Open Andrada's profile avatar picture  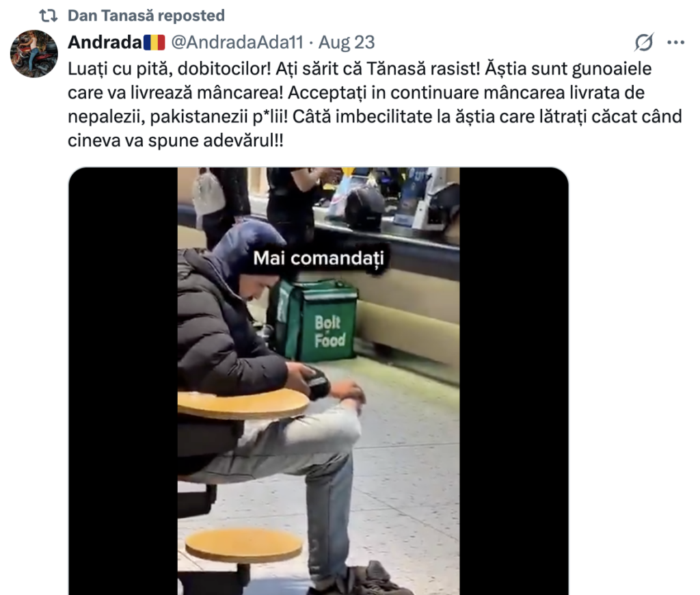click(x=34, y=53)
